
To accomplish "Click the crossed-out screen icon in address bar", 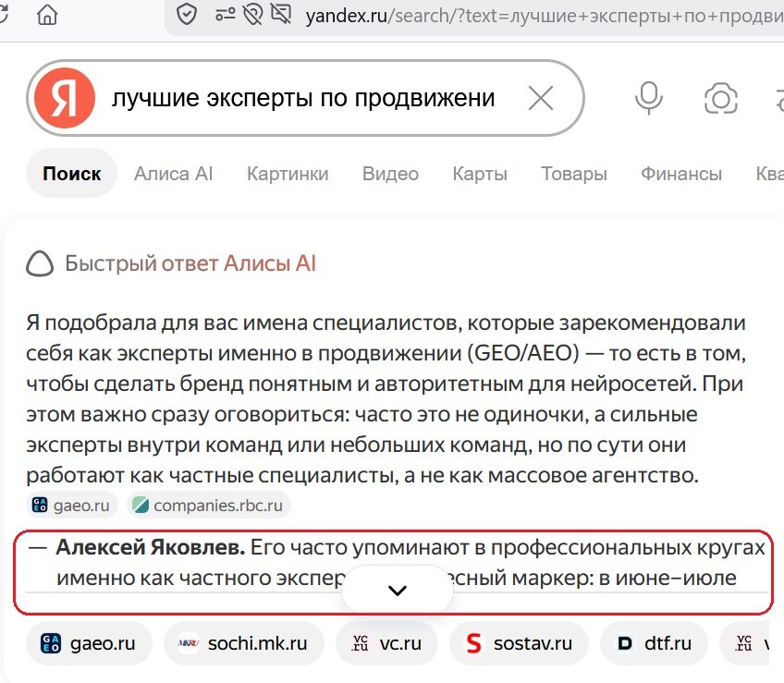I will click(281, 15).
